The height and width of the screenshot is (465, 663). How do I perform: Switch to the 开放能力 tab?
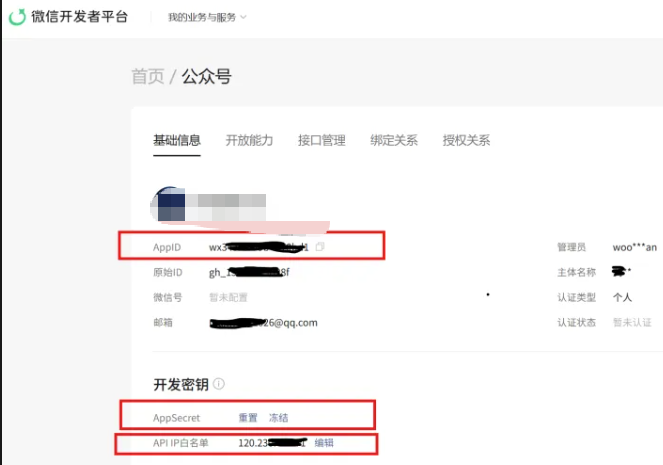pos(249,140)
